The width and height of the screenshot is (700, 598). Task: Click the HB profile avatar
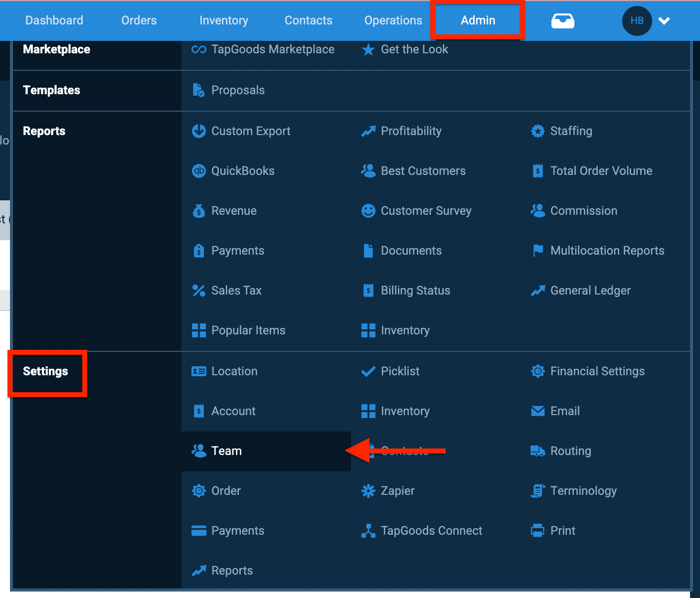pyautogui.click(x=637, y=20)
